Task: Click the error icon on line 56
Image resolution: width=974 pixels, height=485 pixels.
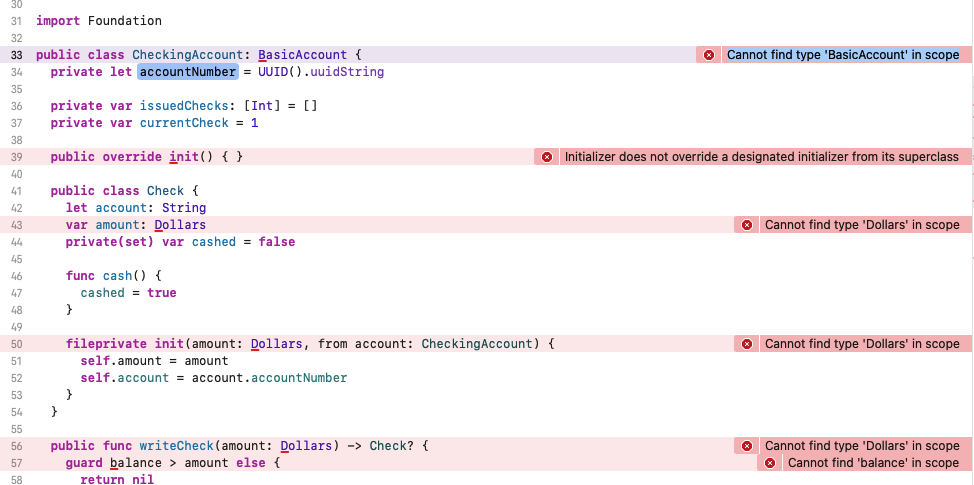Action: 747,446
